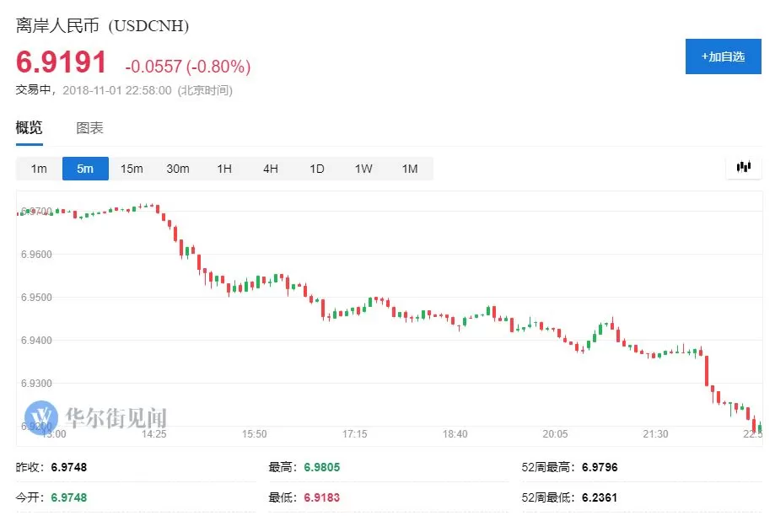Click the 52周最低 value 6.2361
The height and width of the screenshot is (532, 775).
coord(600,497)
